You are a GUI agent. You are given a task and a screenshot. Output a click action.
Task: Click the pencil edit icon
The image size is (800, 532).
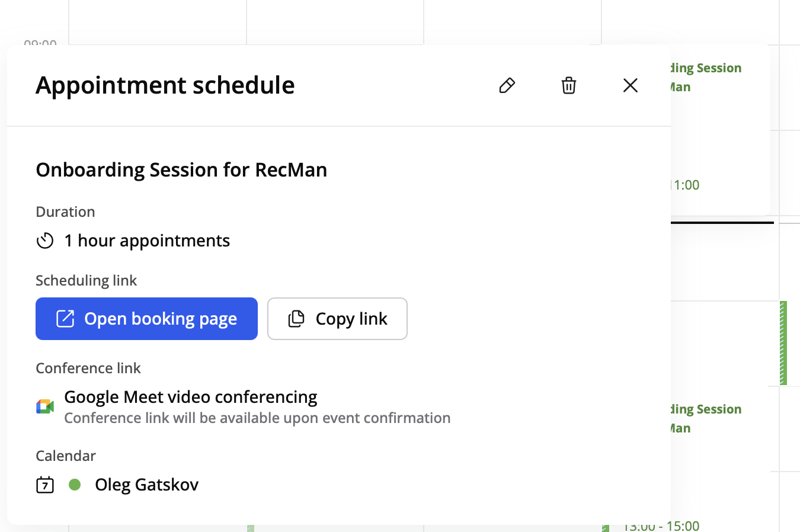coord(507,85)
